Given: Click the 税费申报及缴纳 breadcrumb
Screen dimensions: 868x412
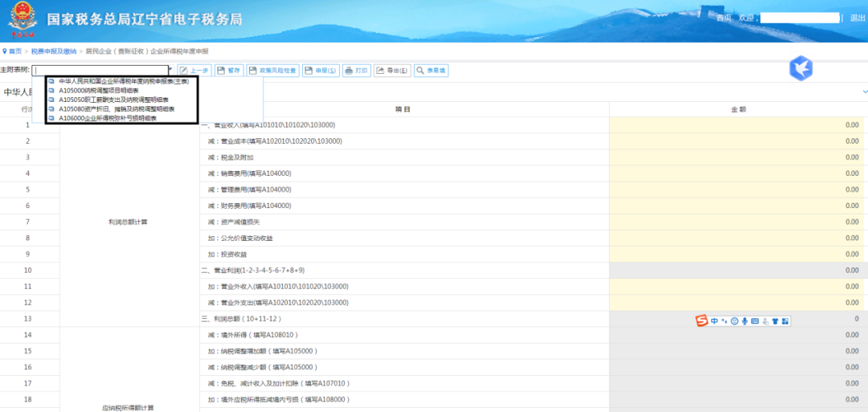Looking at the screenshot, I should [x=53, y=51].
